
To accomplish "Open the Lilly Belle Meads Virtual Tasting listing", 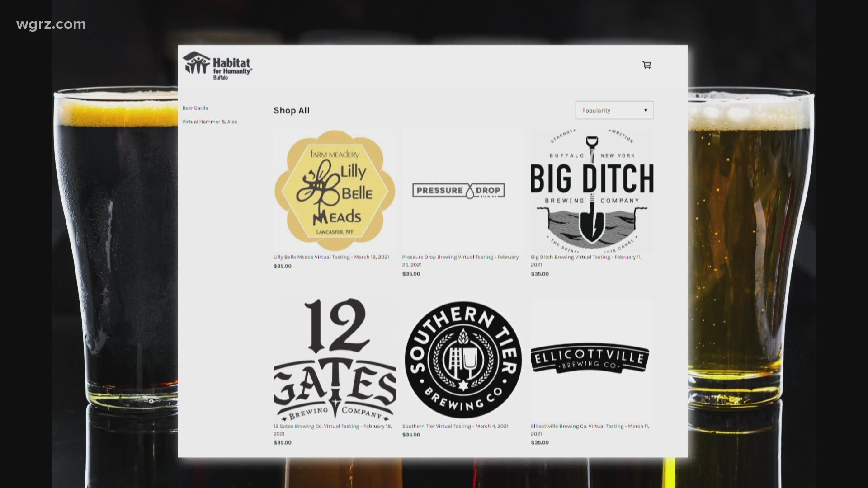I will coord(332,257).
